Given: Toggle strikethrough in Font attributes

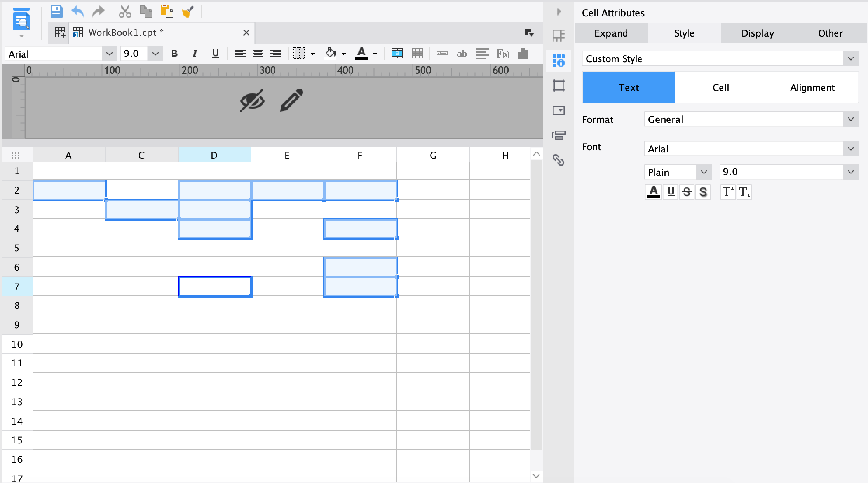Looking at the screenshot, I should pos(687,192).
